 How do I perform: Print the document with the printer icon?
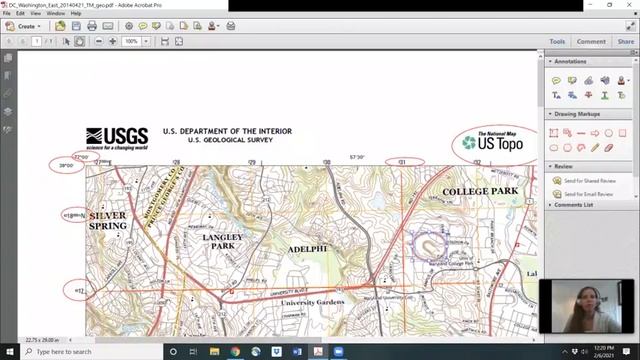pyautogui.click(x=92, y=26)
